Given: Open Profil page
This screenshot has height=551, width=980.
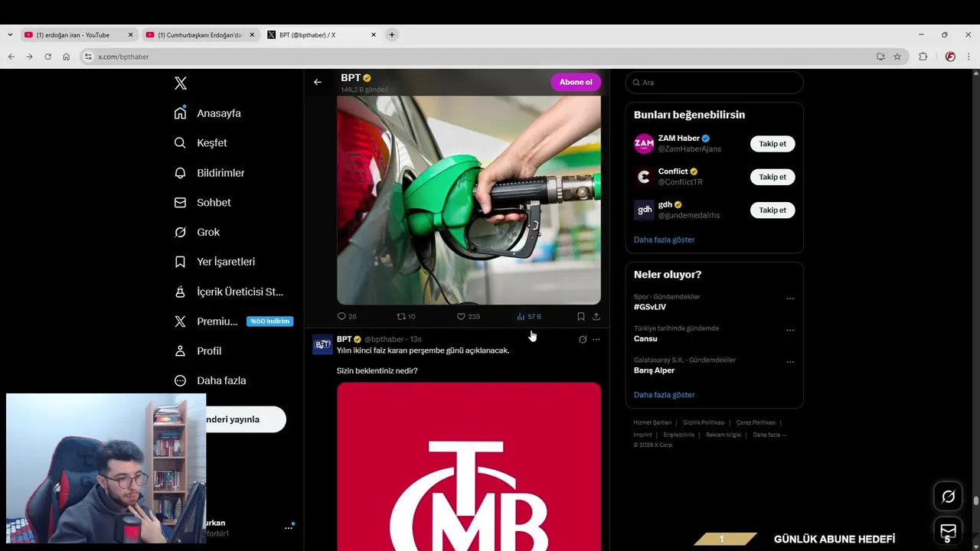Looking at the screenshot, I should (198, 351).
